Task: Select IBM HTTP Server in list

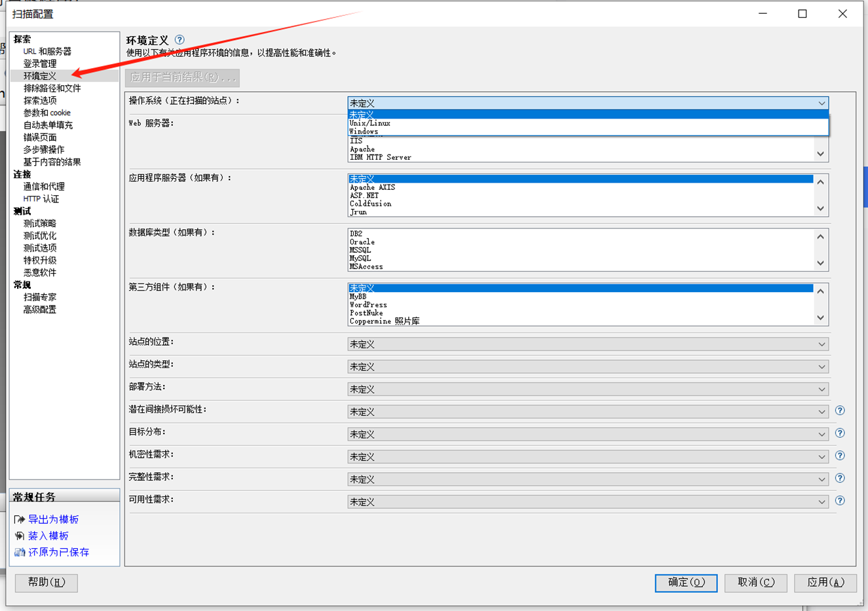Action: 581,157
